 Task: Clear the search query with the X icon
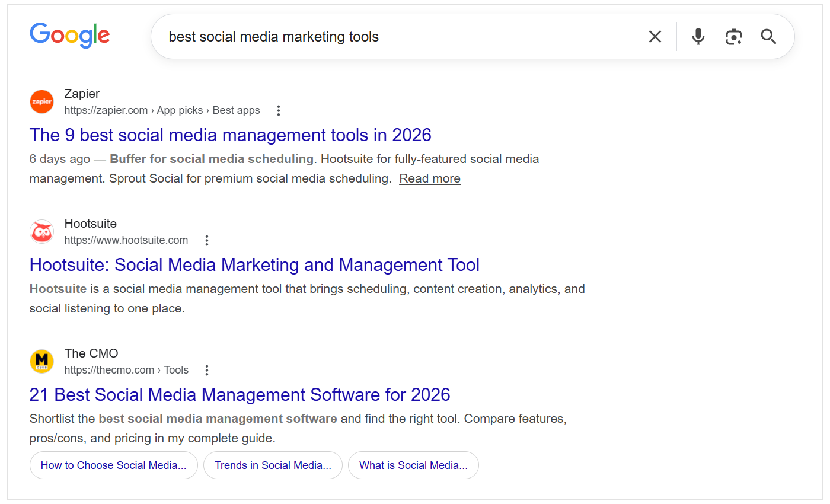655,36
